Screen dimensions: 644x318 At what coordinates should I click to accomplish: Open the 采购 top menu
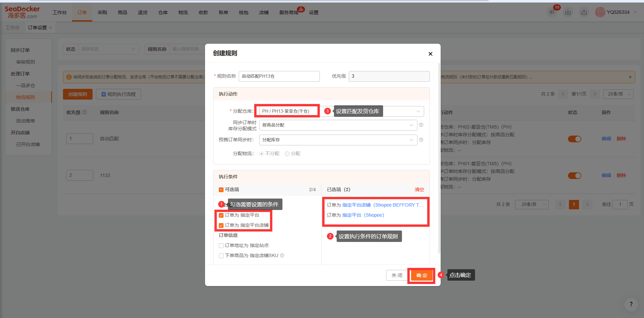coord(102,12)
